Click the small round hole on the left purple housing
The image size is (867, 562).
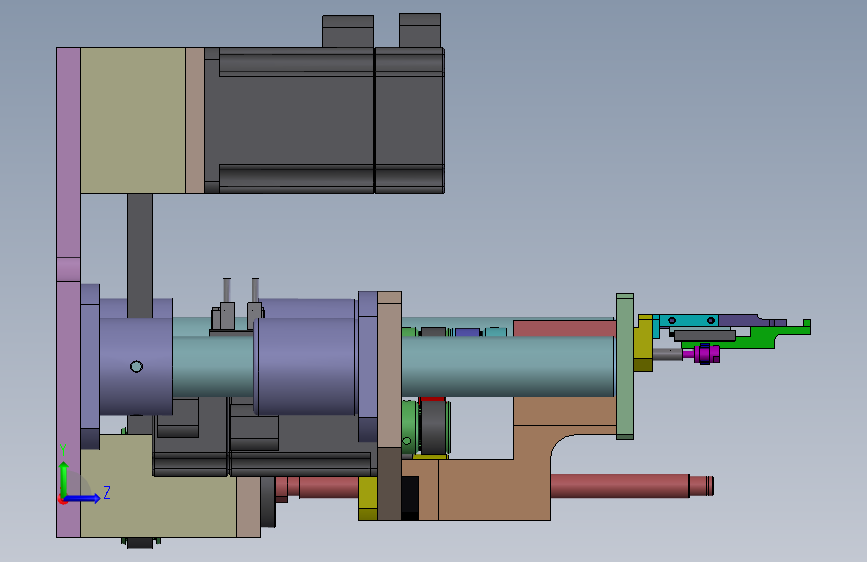[x=137, y=366]
